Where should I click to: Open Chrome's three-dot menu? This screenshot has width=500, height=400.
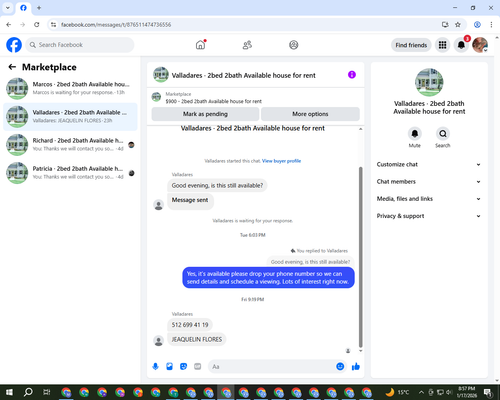(491, 25)
